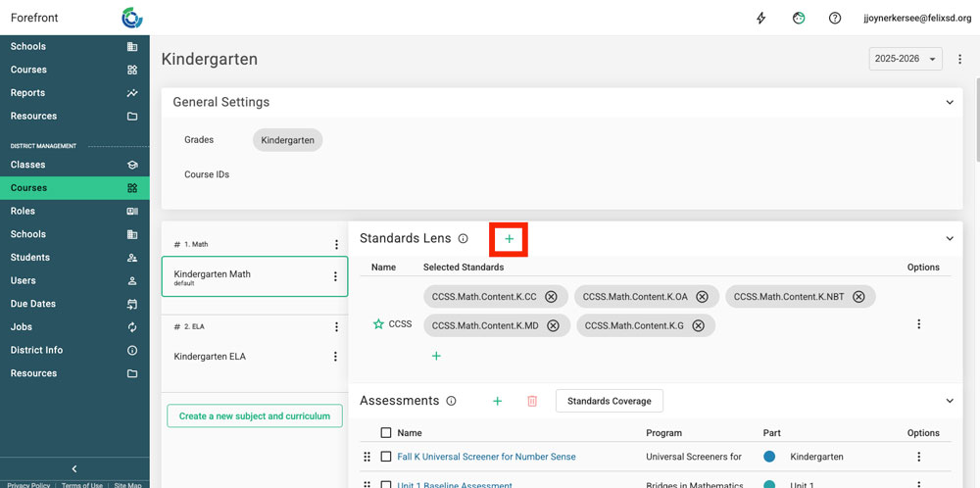
Task: Check the Unit 1 Baseline Assessment checkbox
Action: pyautogui.click(x=385, y=484)
